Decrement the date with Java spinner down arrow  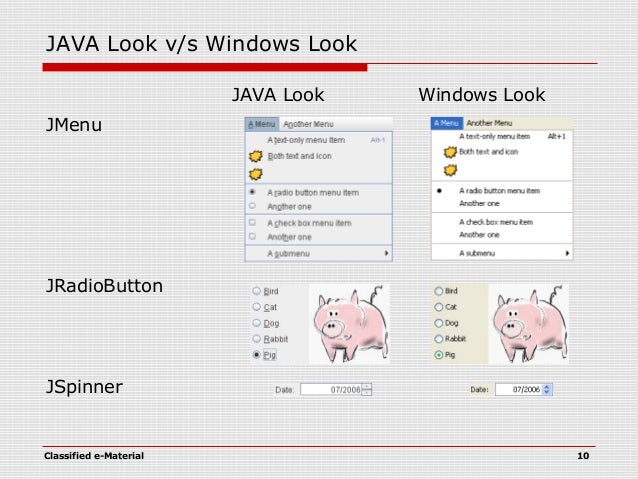tap(367, 393)
